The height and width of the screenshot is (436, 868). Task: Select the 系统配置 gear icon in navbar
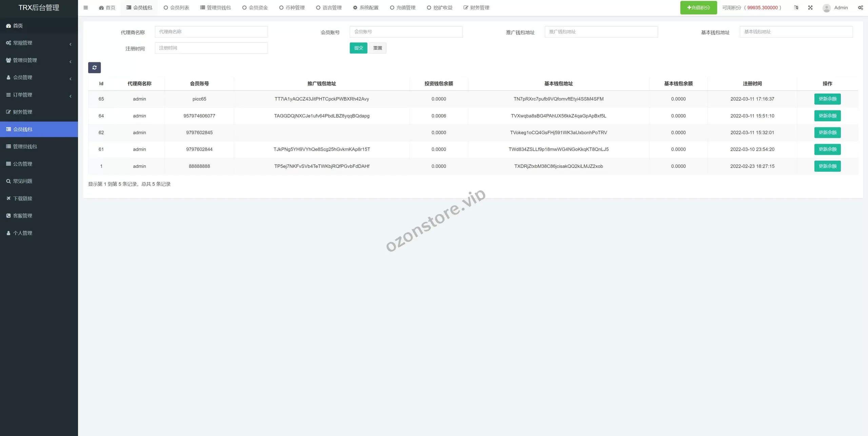coord(355,7)
